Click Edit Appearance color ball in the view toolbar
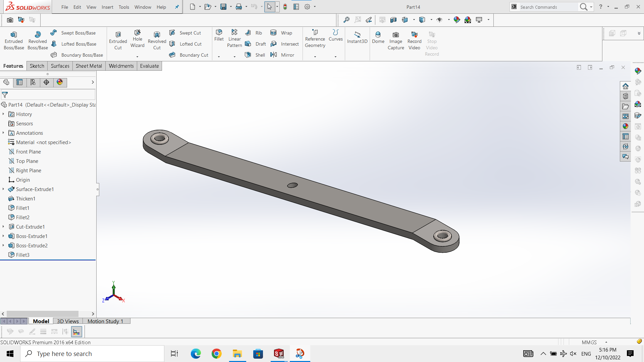This screenshot has width=644, height=362. point(457,20)
